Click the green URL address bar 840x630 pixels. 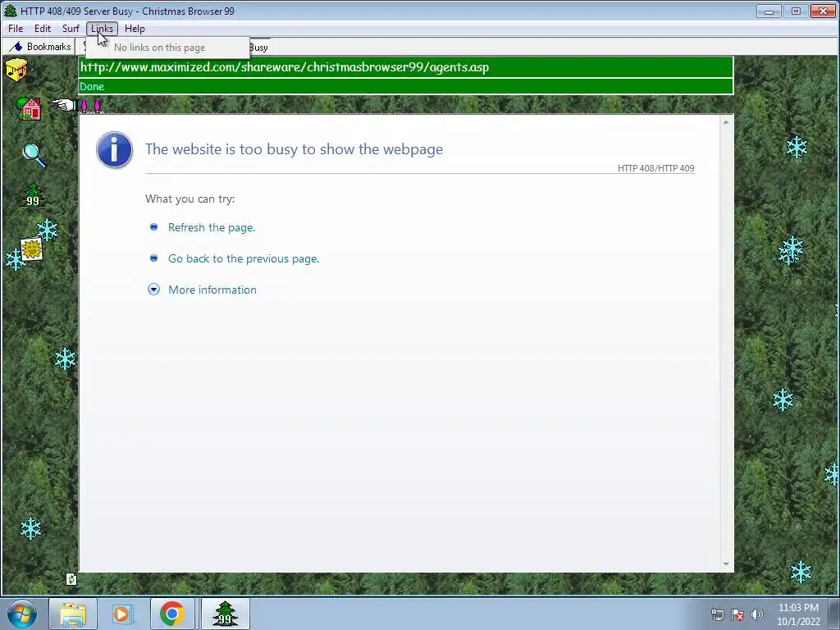[x=405, y=67]
